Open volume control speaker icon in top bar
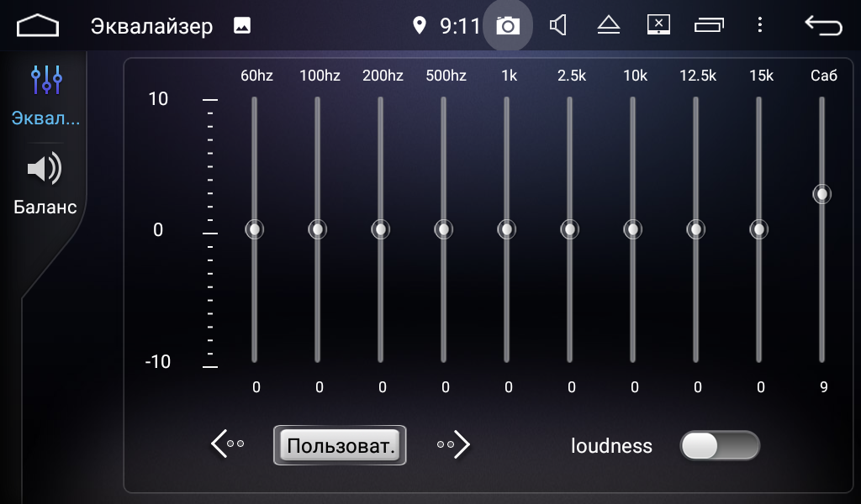 [558, 25]
